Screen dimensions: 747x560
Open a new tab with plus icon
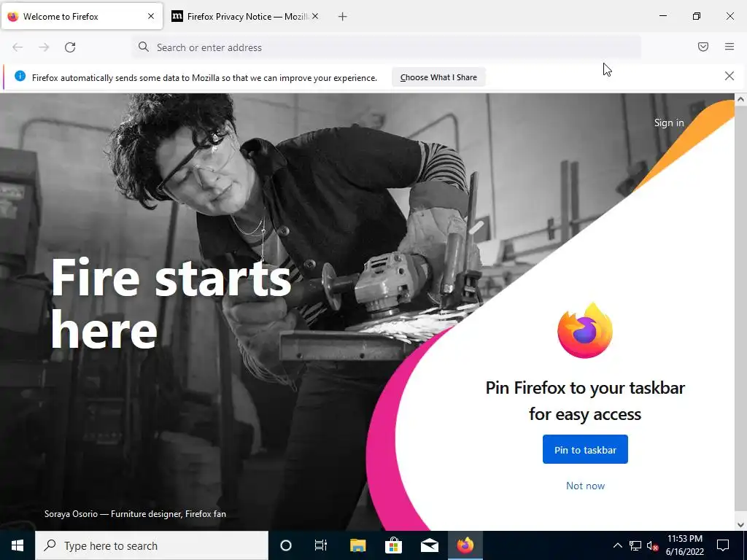click(343, 17)
